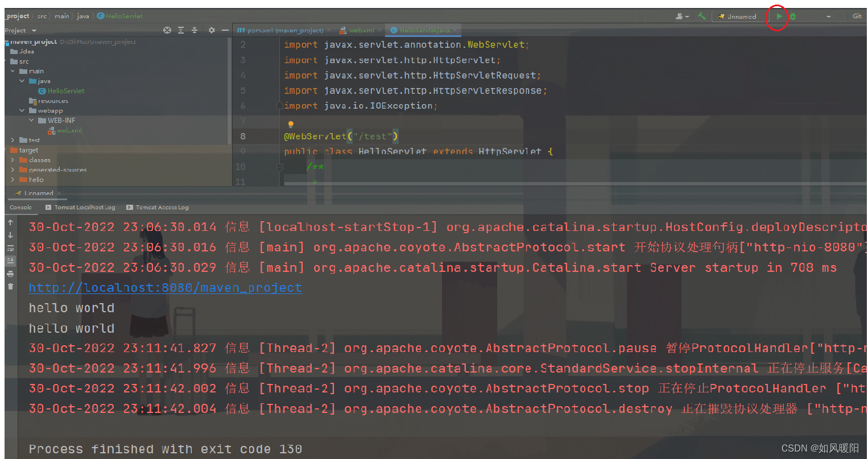Switch to the Console tab
This screenshot has width=868, height=459.
21,208
